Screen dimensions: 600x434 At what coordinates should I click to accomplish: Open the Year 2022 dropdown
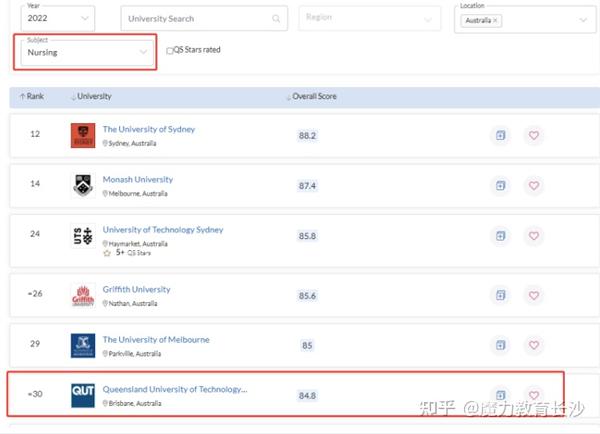(x=58, y=18)
